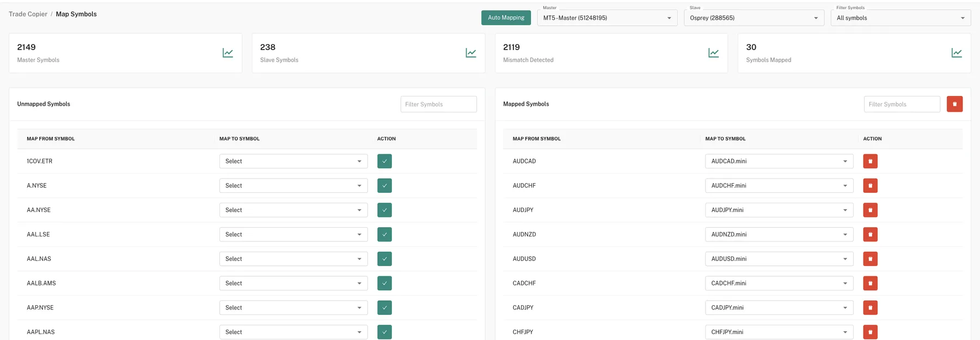Delete the AUDCHF mapping
This screenshot has width=980, height=340.
coord(870,186)
